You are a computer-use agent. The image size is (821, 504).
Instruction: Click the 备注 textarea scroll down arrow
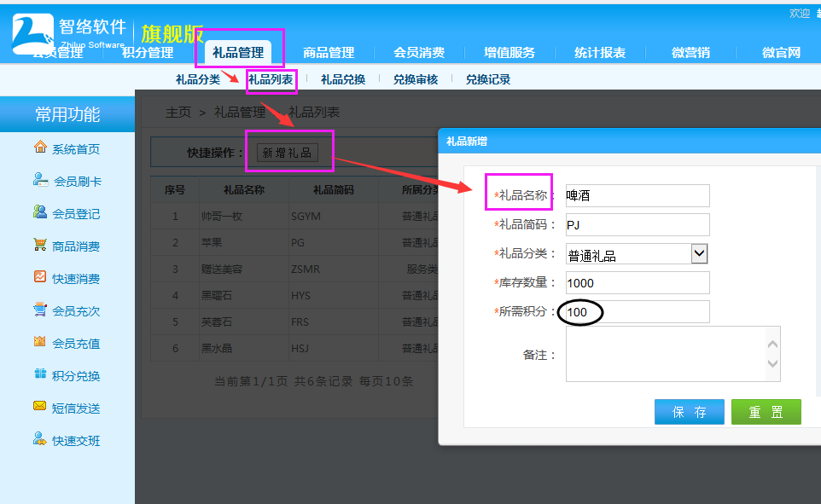point(772,365)
